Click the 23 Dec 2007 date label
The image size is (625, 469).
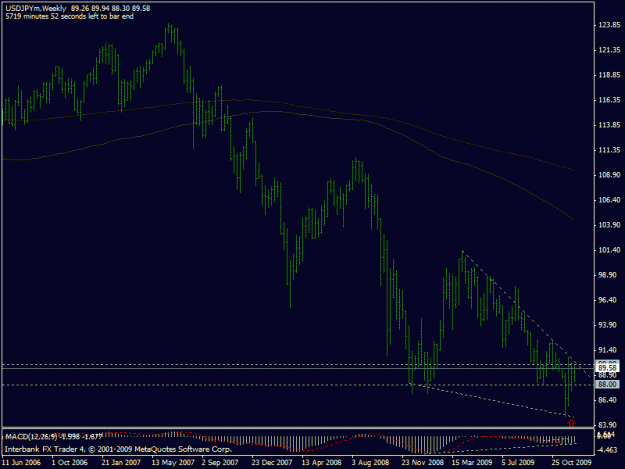pos(272,463)
